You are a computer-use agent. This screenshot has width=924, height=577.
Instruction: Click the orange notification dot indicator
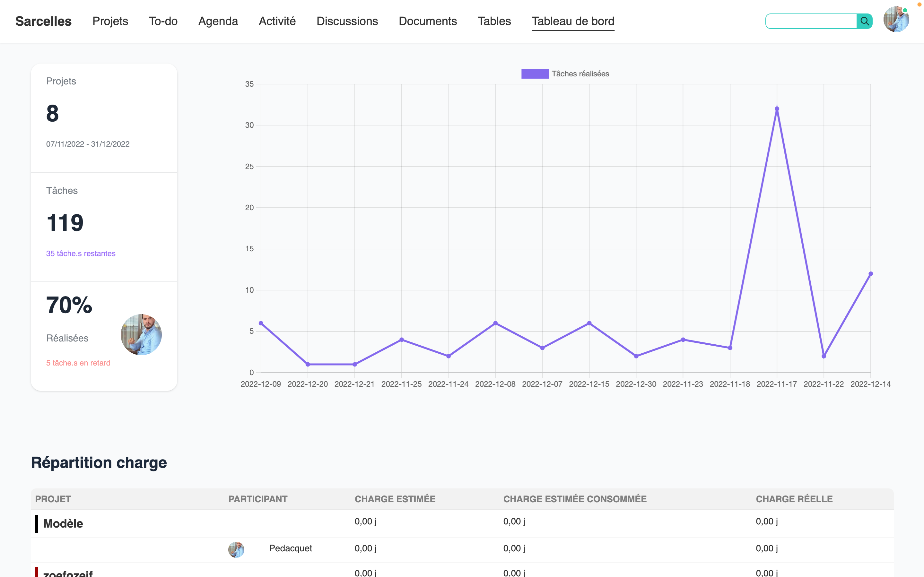coord(920,4)
